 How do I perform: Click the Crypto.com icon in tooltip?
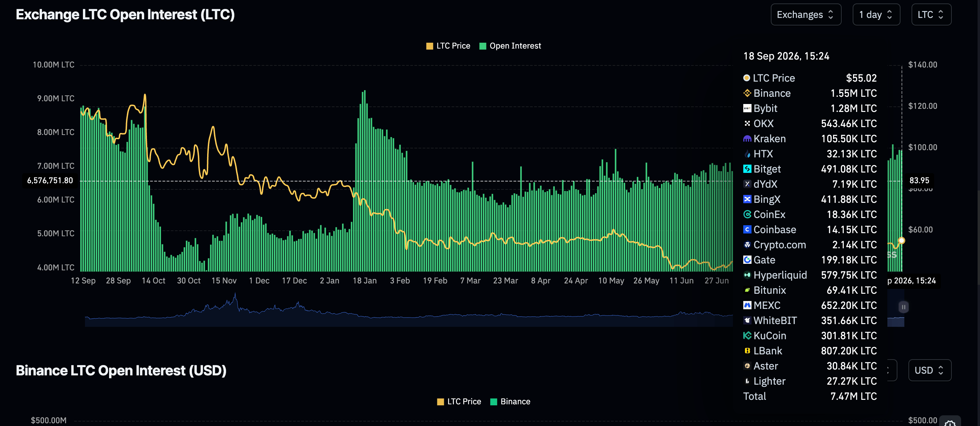[747, 245]
